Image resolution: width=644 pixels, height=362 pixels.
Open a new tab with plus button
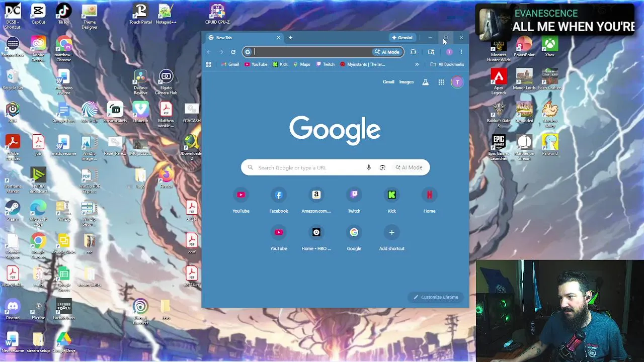pos(290,38)
